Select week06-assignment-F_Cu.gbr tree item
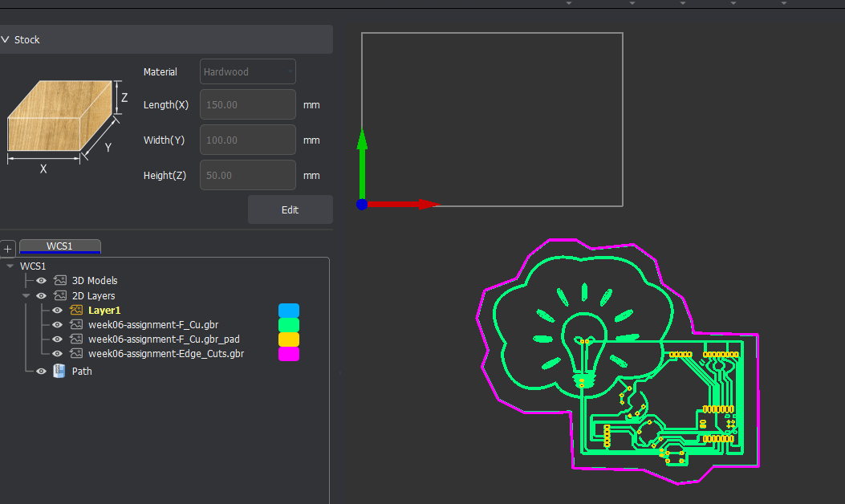Screen dimensions: 845x504 pyautogui.click(x=153, y=324)
